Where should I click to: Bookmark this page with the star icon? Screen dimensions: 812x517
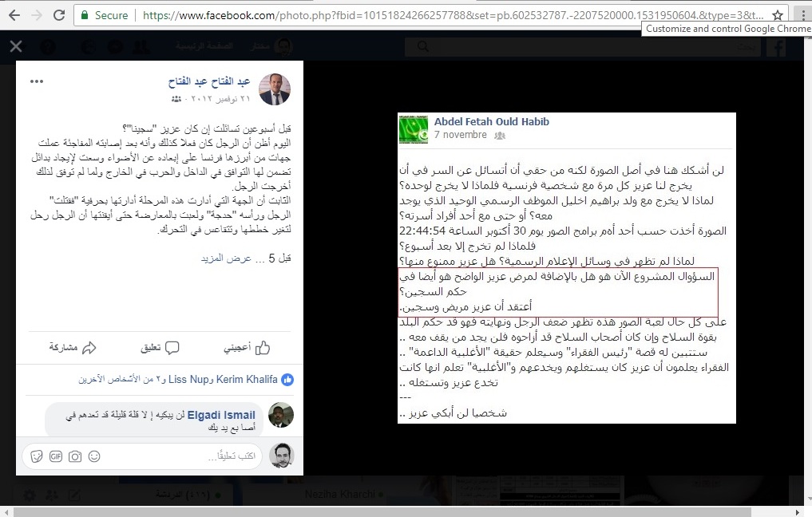(x=778, y=15)
